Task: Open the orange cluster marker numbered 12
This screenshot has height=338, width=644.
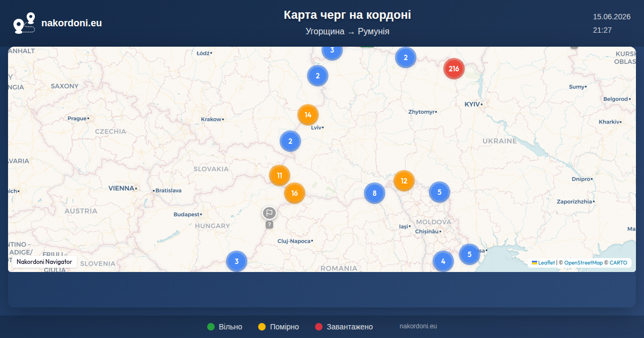Action: click(404, 181)
